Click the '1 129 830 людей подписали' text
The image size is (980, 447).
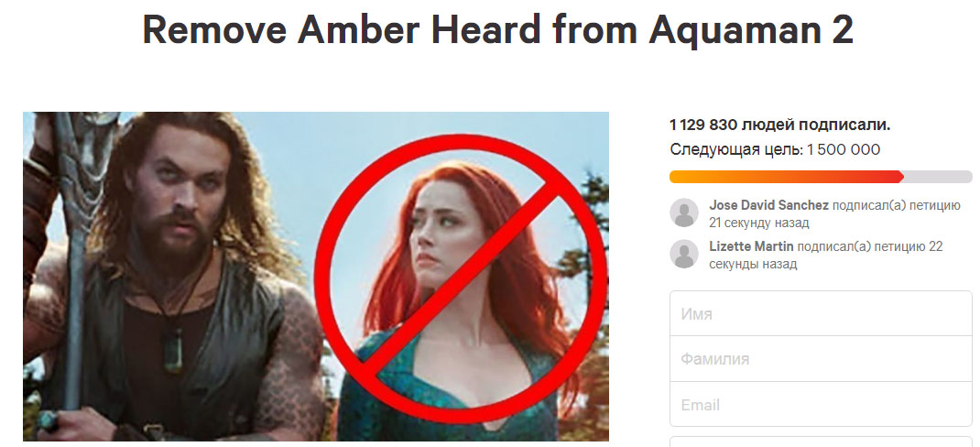[x=779, y=125]
